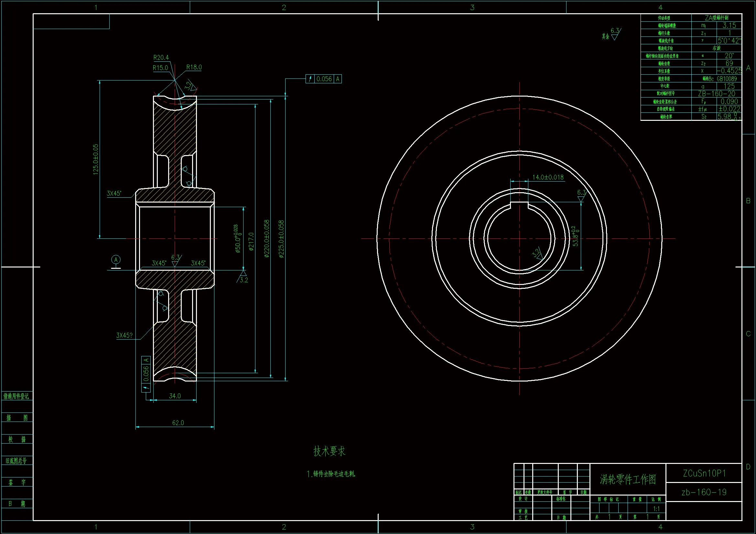Image resolution: width=756 pixels, height=534 pixels.
Task: Select the ZB-160-20 value in parameter table
Action: (716, 94)
